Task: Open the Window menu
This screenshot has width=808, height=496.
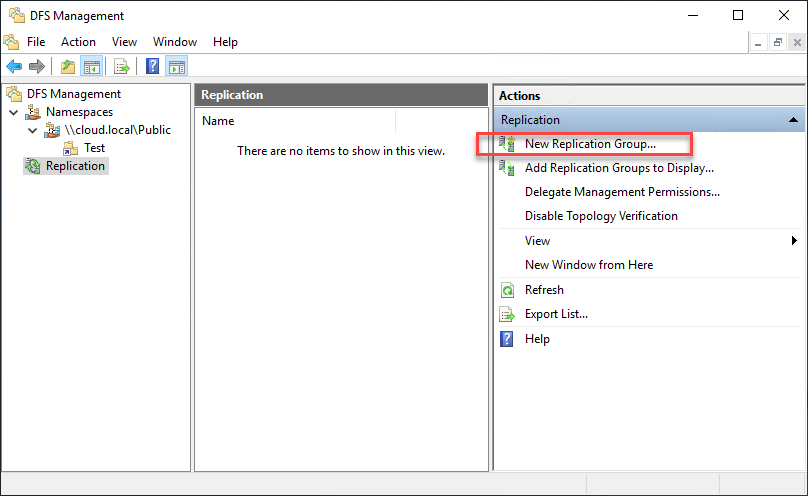Action: coord(175,42)
